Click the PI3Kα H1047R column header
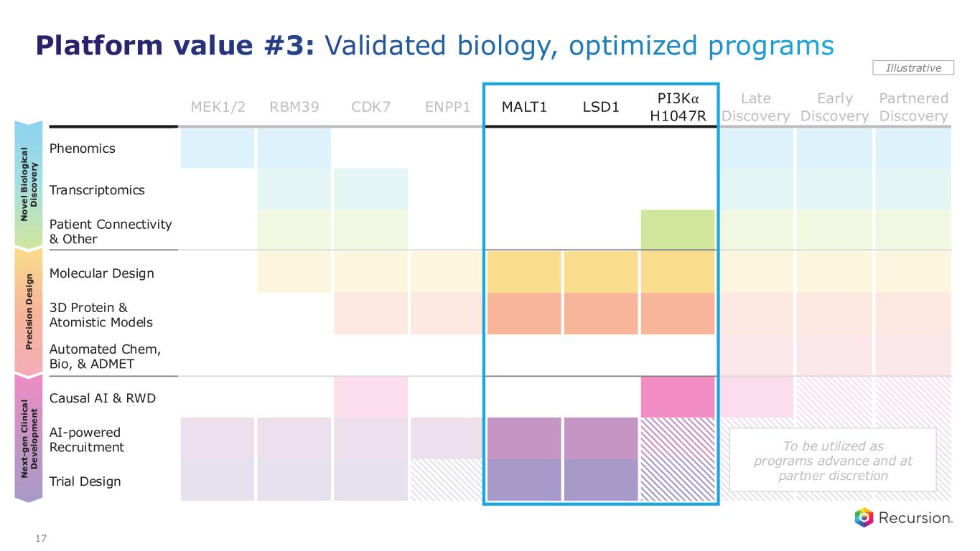The height and width of the screenshot is (551, 980). pos(677,107)
